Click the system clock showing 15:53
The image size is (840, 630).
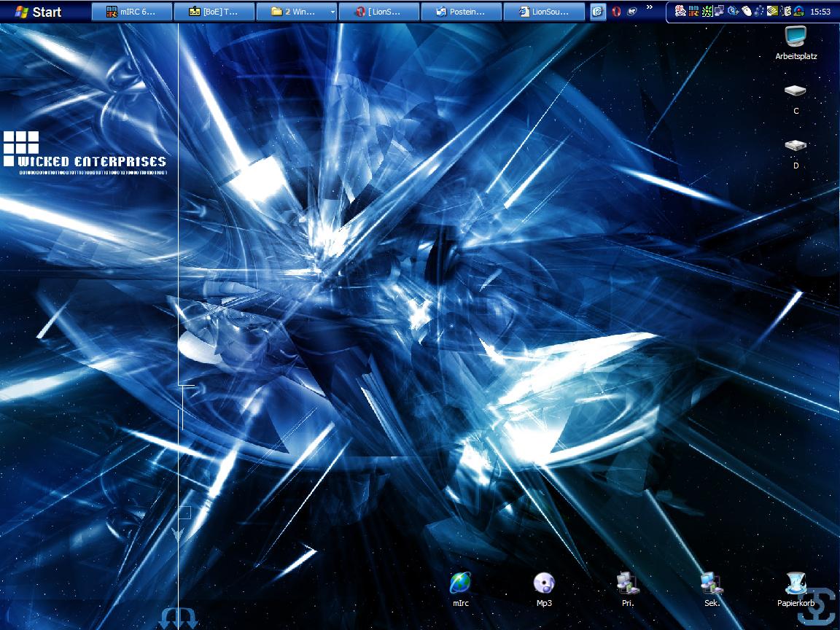tap(820, 12)
